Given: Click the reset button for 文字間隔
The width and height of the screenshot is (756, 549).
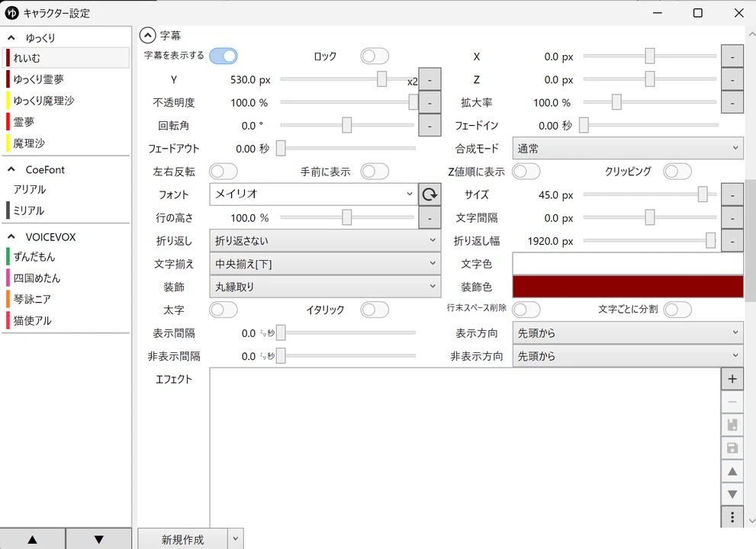Looking at the screenshot, I should pyautogui.click(x=732, y=218).
